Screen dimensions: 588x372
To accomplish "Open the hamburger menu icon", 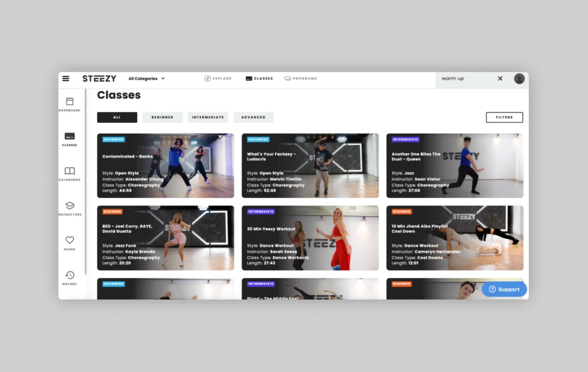I will coord(65,79).
